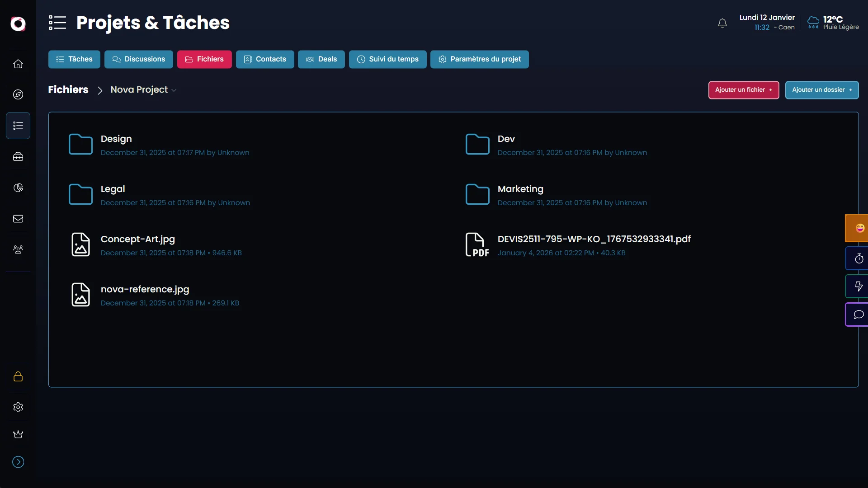Open the mail envelope sidebar icon
Image resolution: width=868 pixels, height=488 pixels.
point(18,219)
